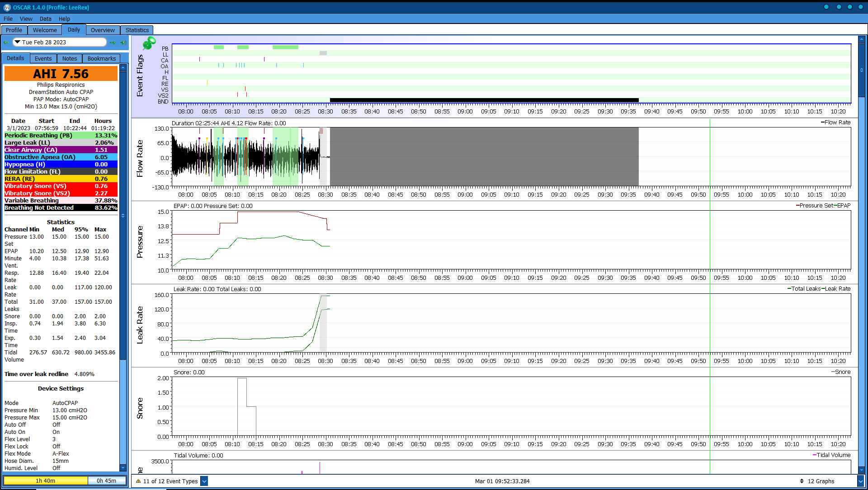This screenshot has width=868, height=490.
Task: Open the 12 Graphs dropdown arrow
Action: (x=860, y=481)
